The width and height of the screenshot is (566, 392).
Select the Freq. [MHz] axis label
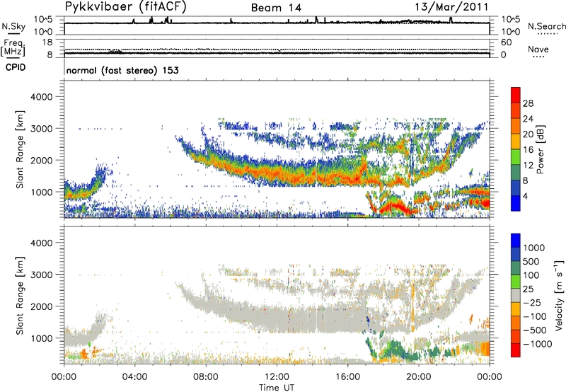(13, 47)
